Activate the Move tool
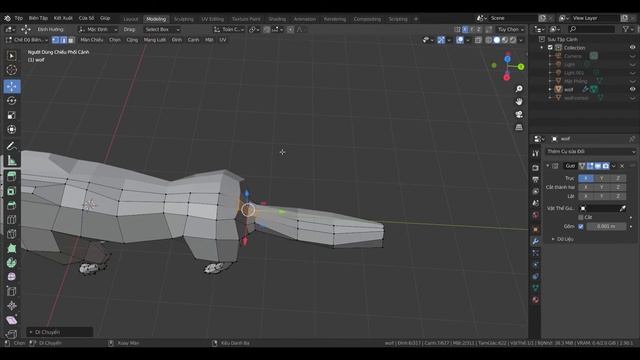This screenshot has width=640, height=360. [x=11, y=87]
